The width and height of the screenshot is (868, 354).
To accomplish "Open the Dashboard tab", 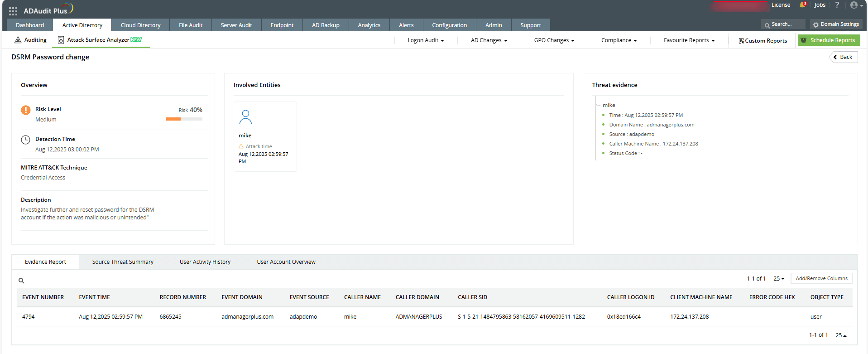I will 30,25.
